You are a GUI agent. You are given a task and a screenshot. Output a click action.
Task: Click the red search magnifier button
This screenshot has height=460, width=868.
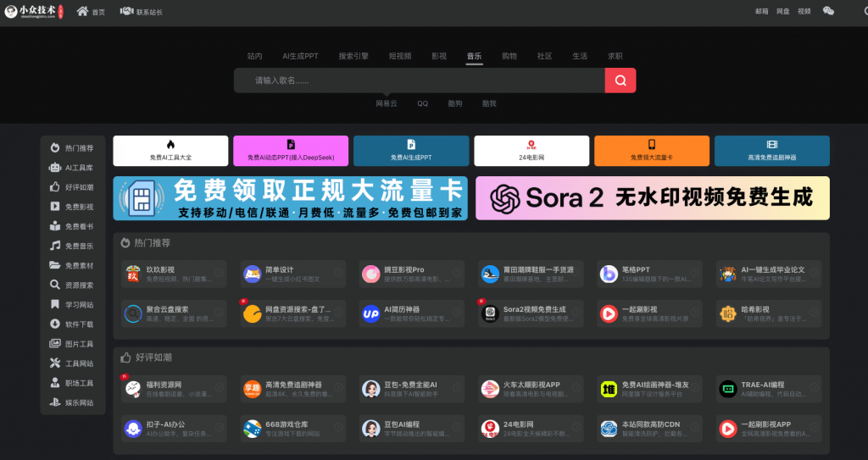click(x=620, y=80)
